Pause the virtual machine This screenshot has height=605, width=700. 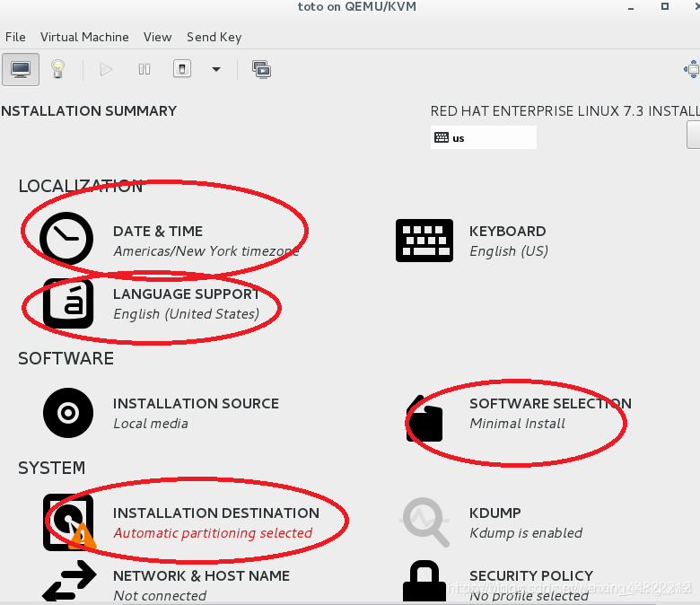[144, 70]
